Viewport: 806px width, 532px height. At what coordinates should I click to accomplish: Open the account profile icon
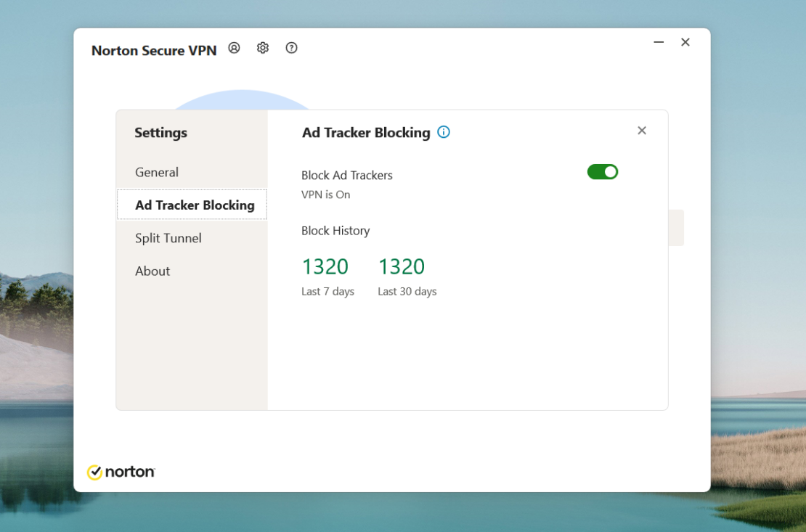point(234,48)
